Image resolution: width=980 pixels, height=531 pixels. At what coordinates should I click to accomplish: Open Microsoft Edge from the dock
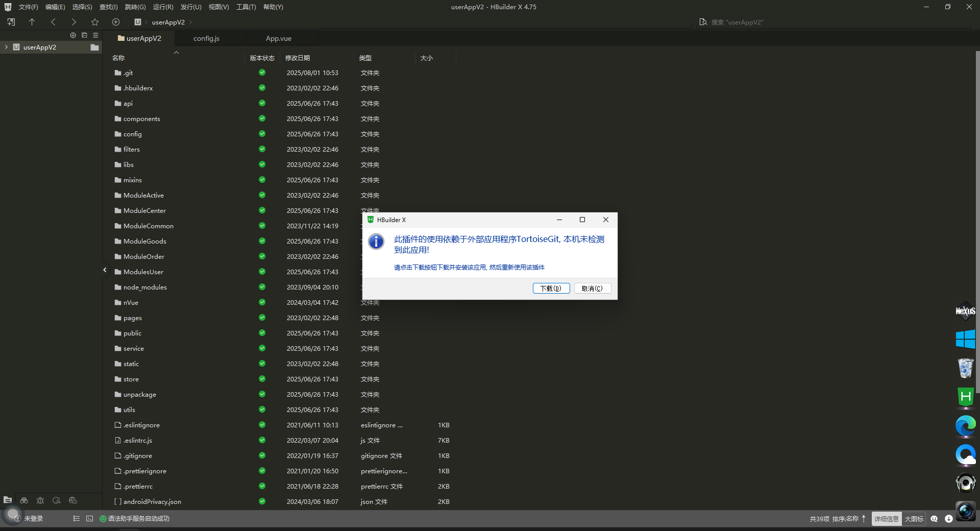[x=965, y=426]
